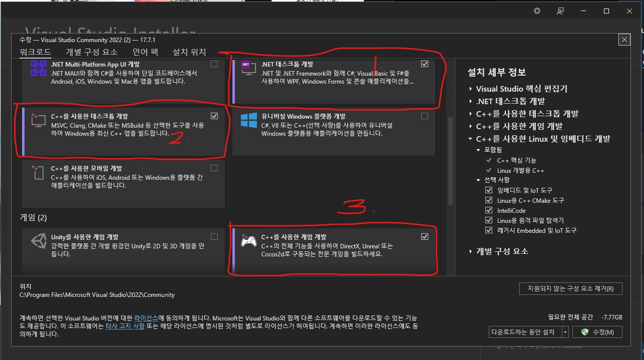Click the 게임 (2) category heading
Image resolution: width=644 pixels, height=360 pixels.
pos(33,218)
